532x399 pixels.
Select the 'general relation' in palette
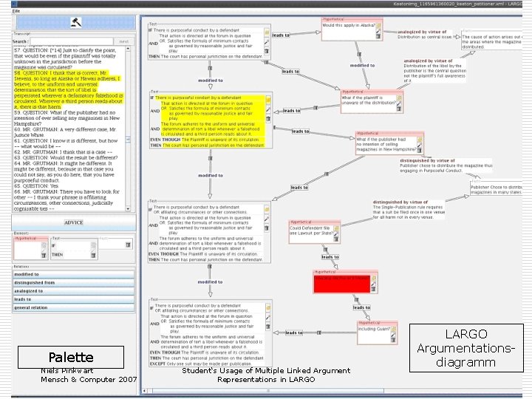74,307
